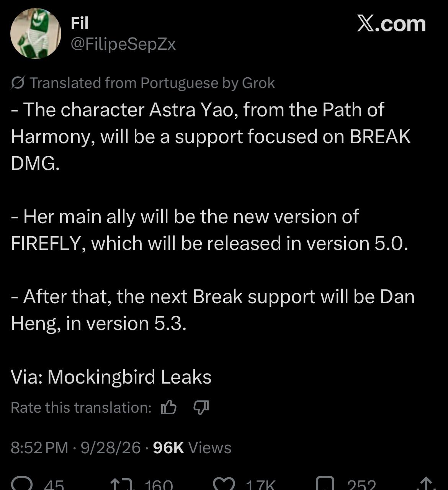Click the 9/28/26 date
Viewport: 448px width, 490px height.
point(111,448)
